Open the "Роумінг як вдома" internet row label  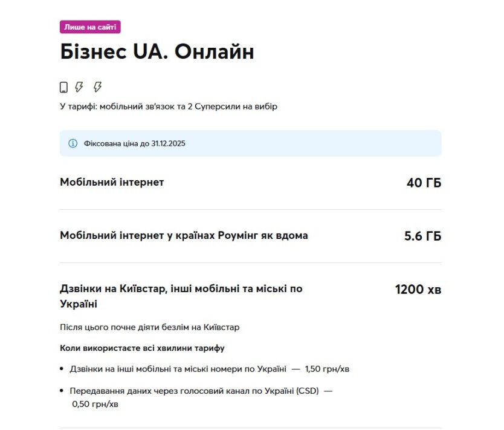click(x=184, y=235)
